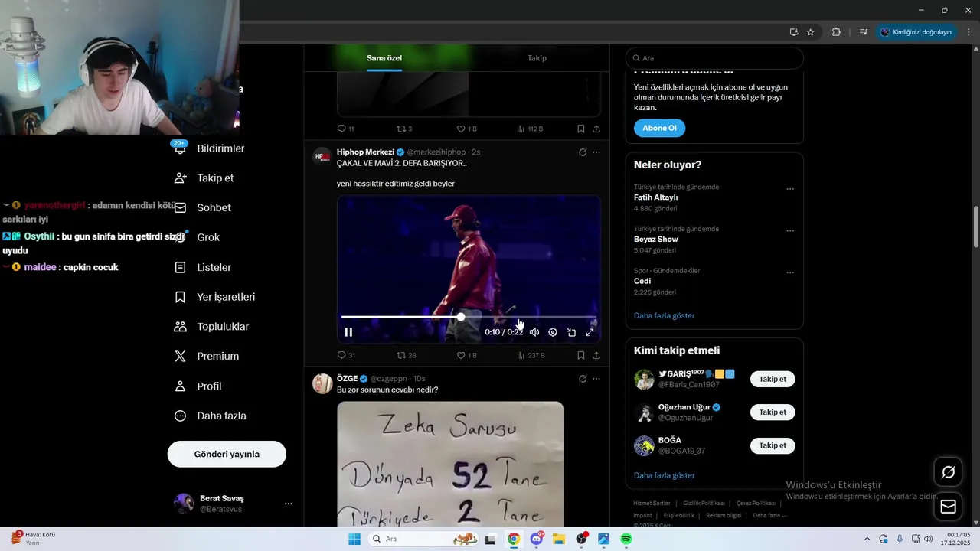Repost the upper post with 3 reposts
This screenshot has height=551, width=980.
404,129
